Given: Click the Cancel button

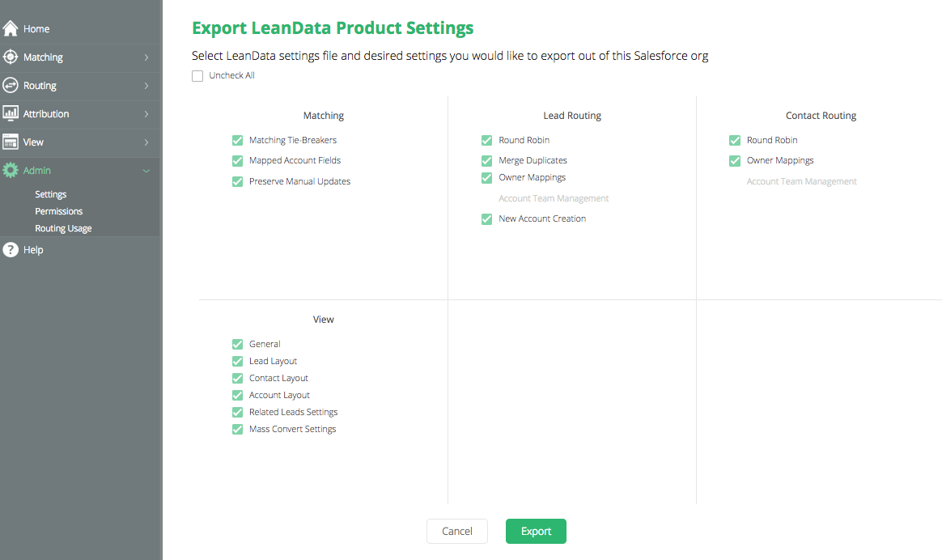Looking at the screenshot, I should coord(457,531).
